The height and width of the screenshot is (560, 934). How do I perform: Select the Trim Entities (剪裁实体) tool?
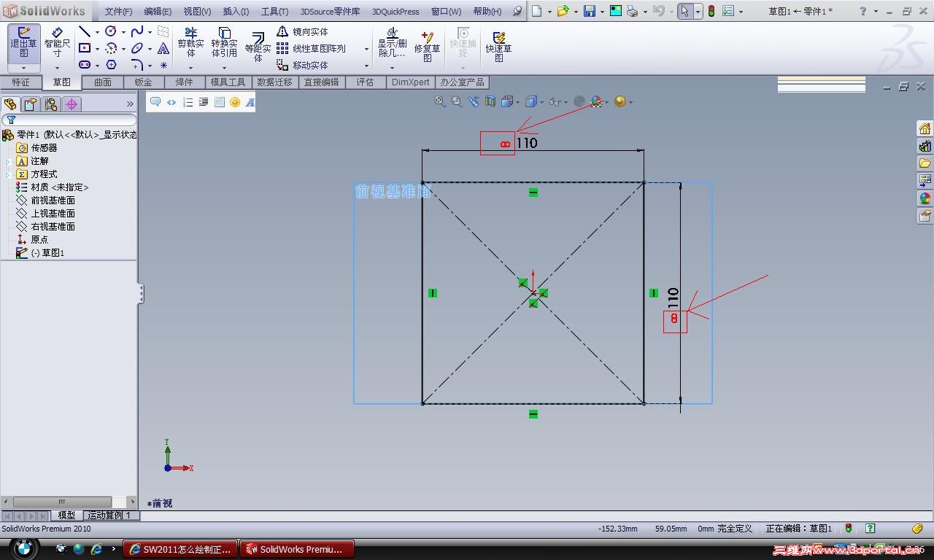click(190, 43)
